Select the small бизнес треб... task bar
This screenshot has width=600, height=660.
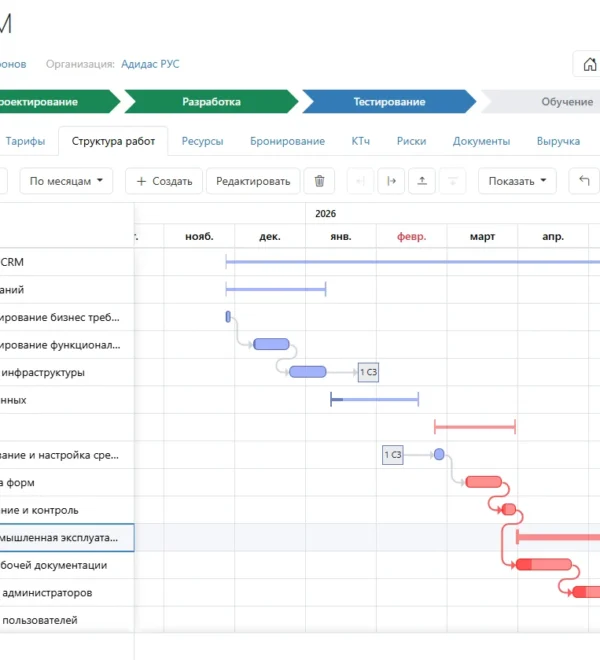point(228,317)
